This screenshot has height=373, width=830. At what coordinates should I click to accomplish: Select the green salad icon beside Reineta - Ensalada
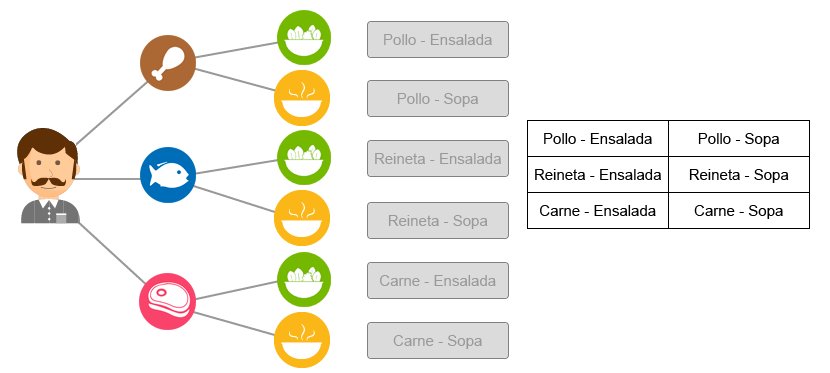tap(304, 158)
